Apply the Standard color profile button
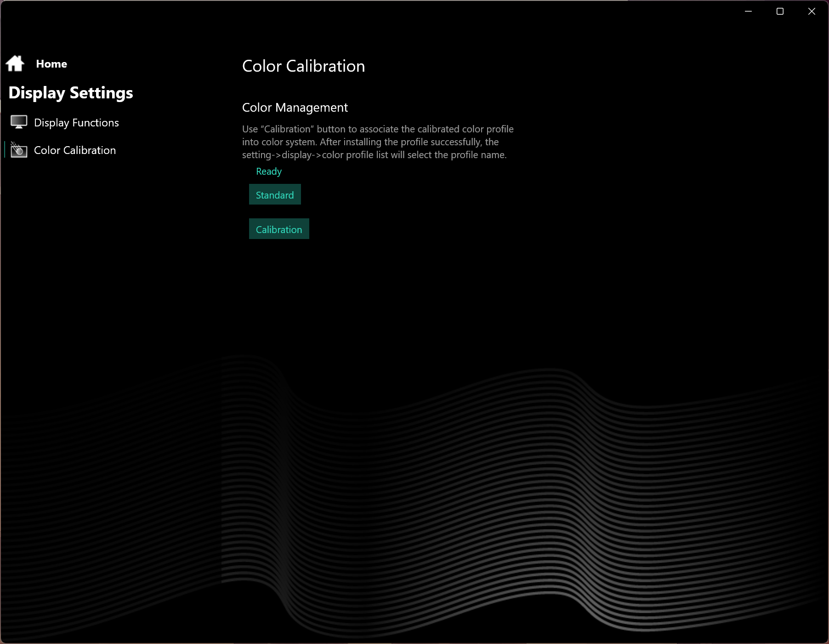This screenshot has height=644, width=829. click(275, 194)
